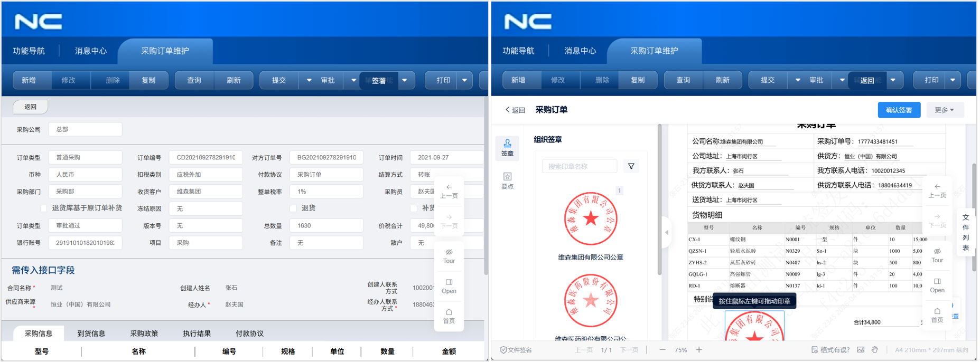Viewport: 980px width, 362px height.
Task: Select the hand pan tool icon
Action: click(875, 350)
